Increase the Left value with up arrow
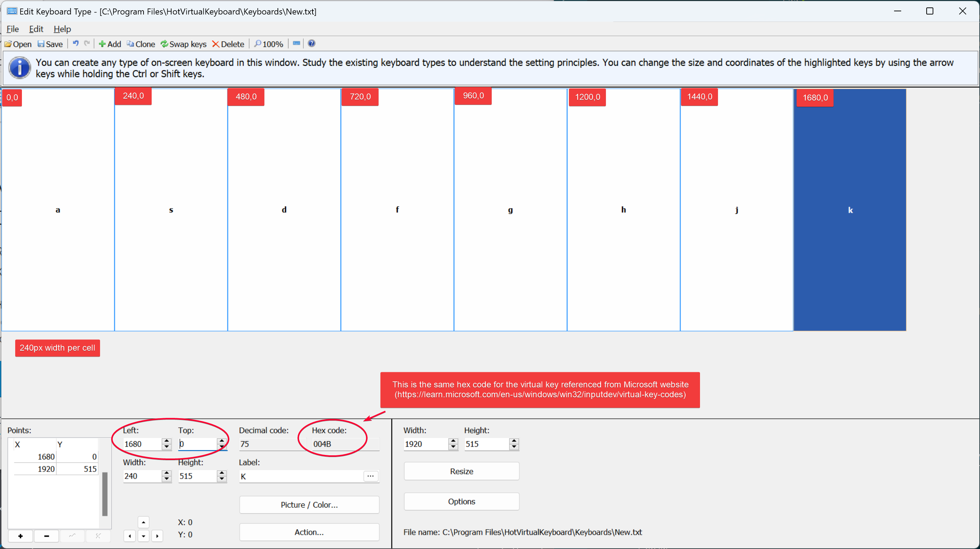This screenshot has height=549, width=980. 167,440
